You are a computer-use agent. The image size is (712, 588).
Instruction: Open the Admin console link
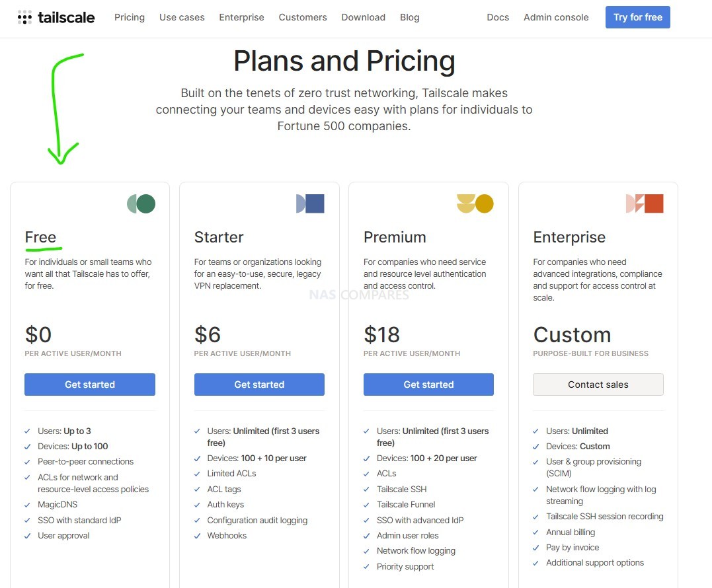(556, 17)
